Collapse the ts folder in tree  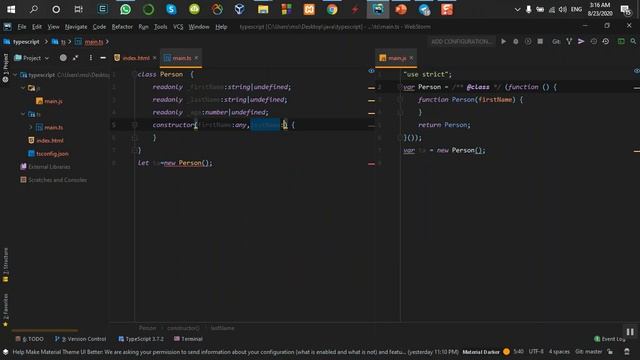pos(23,114)
